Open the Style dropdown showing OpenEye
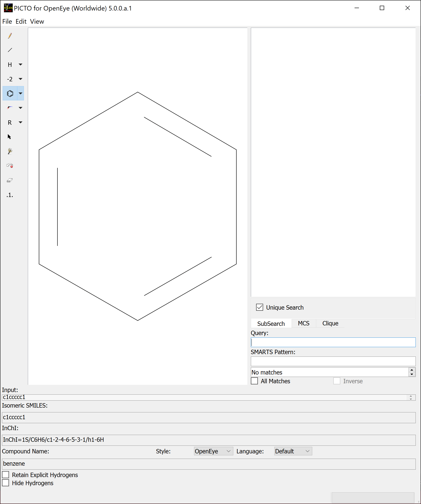 (213, 451)
